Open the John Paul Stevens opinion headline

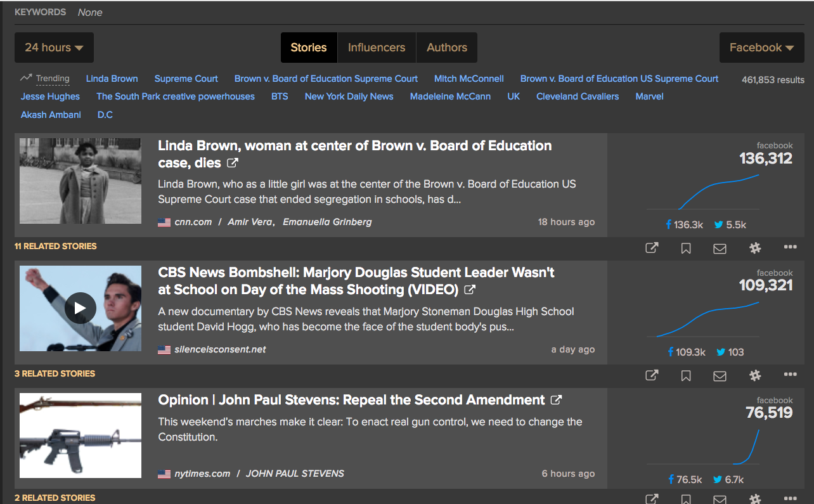pyautogui.click(x=351, y=400)
